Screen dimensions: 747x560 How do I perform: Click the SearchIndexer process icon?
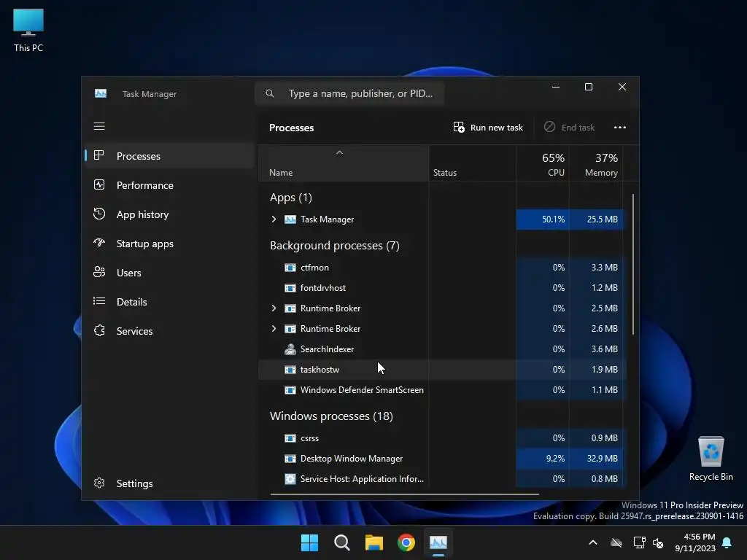pos(290,349)
